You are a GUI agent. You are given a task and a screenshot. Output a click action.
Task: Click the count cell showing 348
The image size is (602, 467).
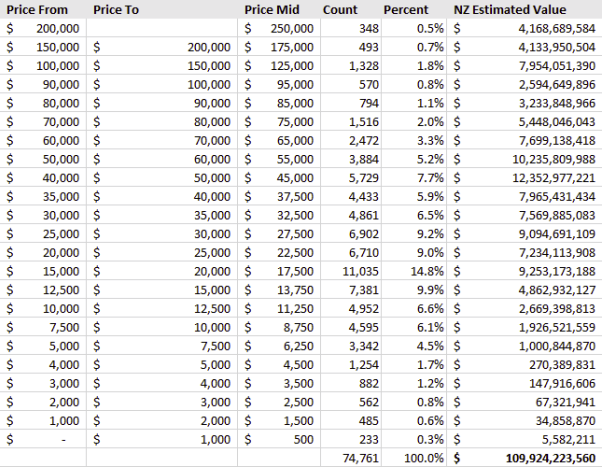coord(351,28)
